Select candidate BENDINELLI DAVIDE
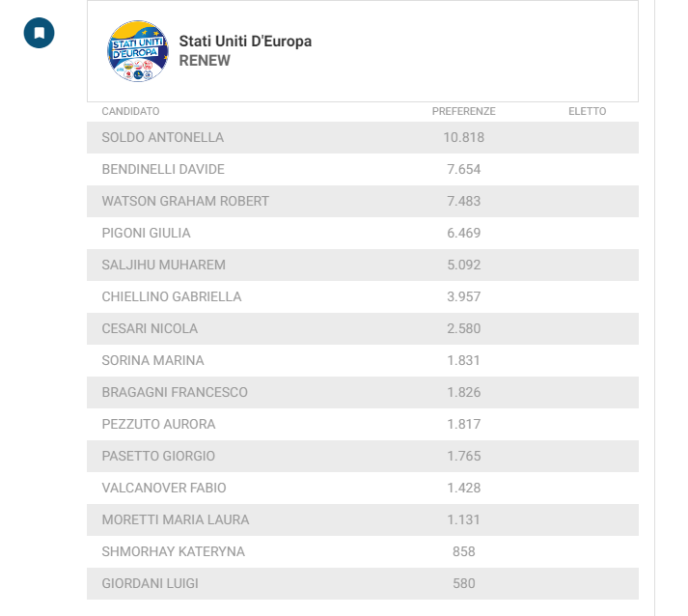This screenshot has width=688, height=616. click(x=163, y=170)
